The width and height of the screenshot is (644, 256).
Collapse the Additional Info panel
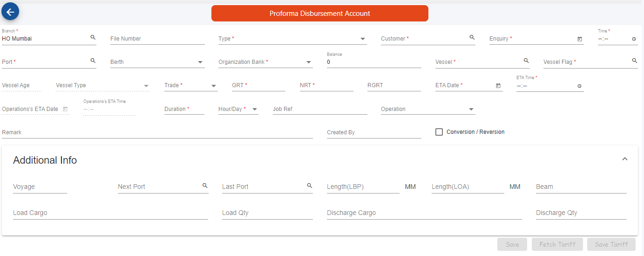tap(625, 159)
